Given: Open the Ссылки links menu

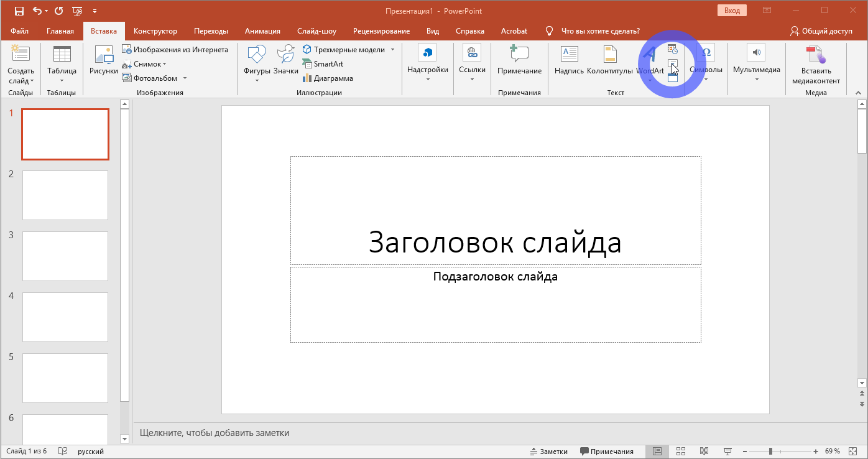Looking at the screenshot, I should pyautogui.click(x=472, y=63).
